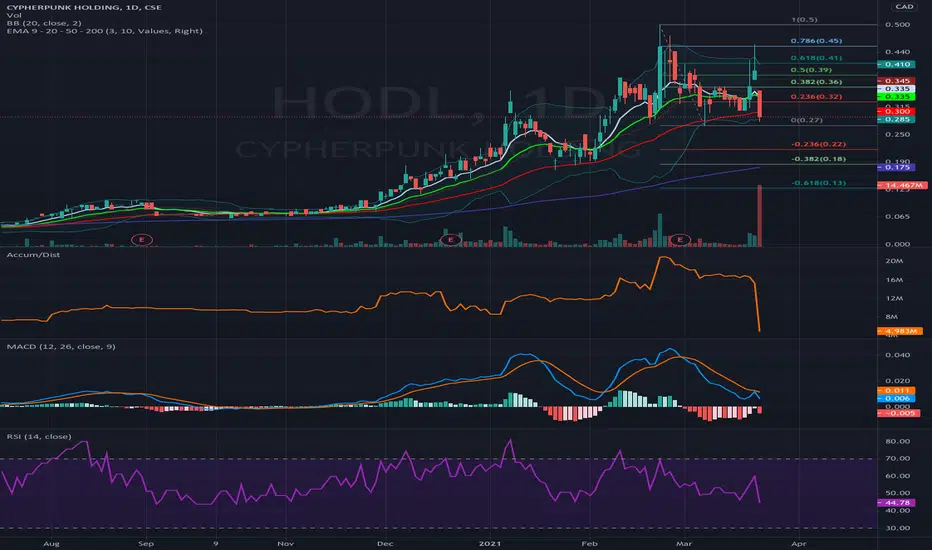Click the 0.250 price axis label
Viewport: 932px width, 550px height.
pyautogui.click(x=898, y=134)
